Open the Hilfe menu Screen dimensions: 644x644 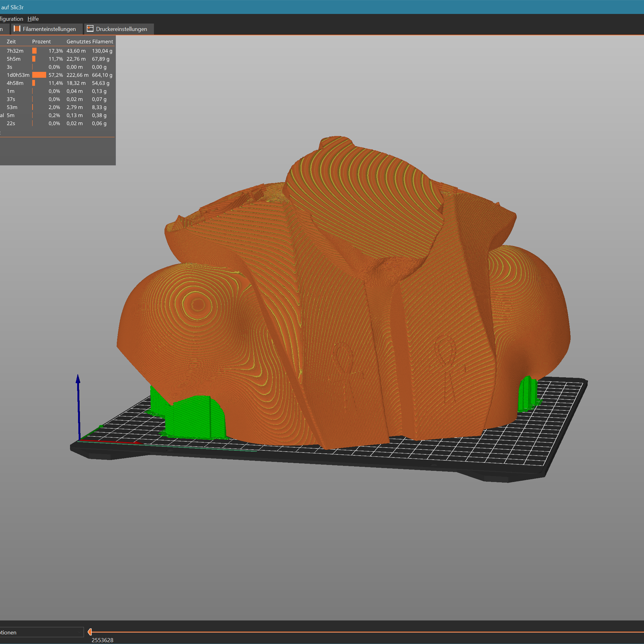(x=33, y=19)
